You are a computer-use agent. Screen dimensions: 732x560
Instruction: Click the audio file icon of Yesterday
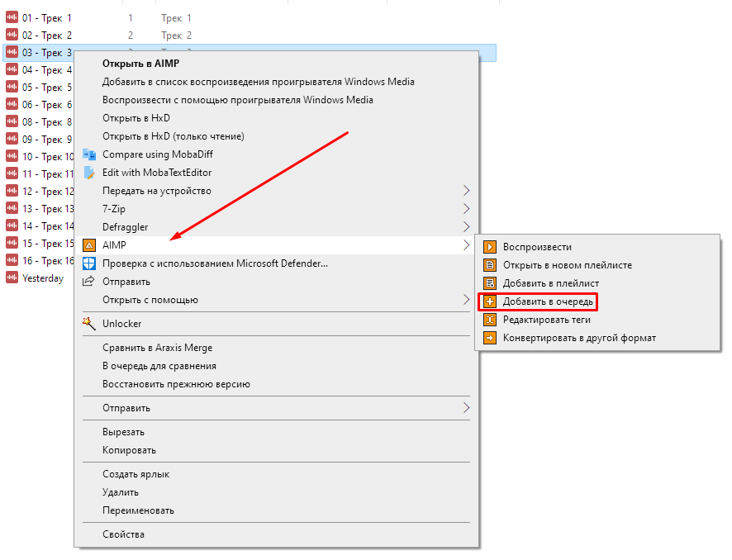(12, 278)
